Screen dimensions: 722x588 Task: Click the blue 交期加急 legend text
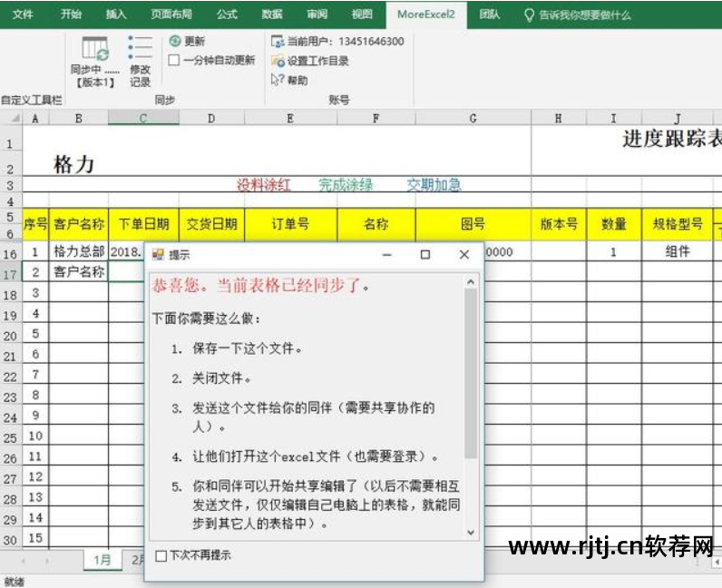tap(434, 185)
